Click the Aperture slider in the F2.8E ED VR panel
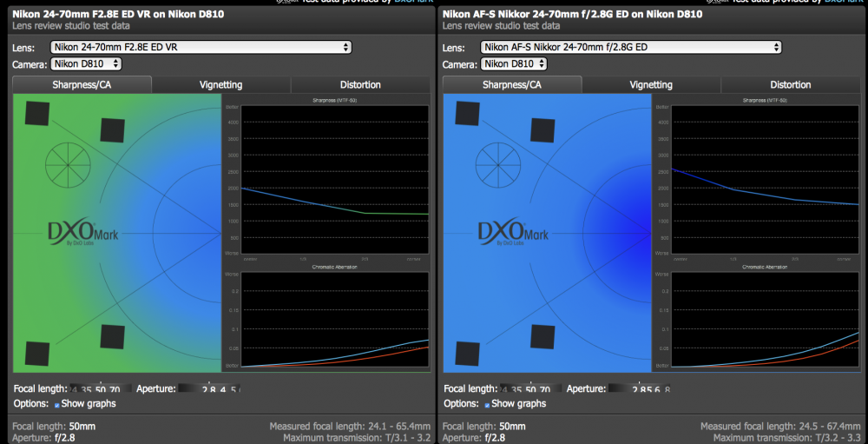 (210, 389)
